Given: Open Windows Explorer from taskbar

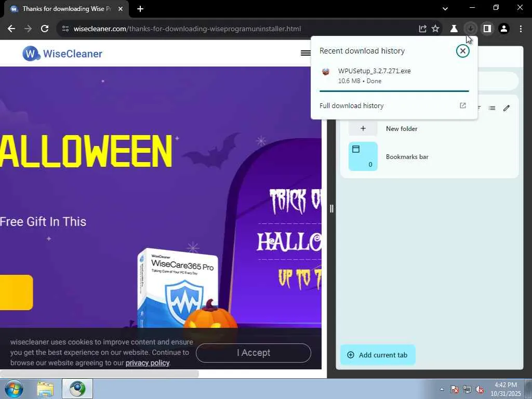Looking at the screenshot, I should pos(45,389).
